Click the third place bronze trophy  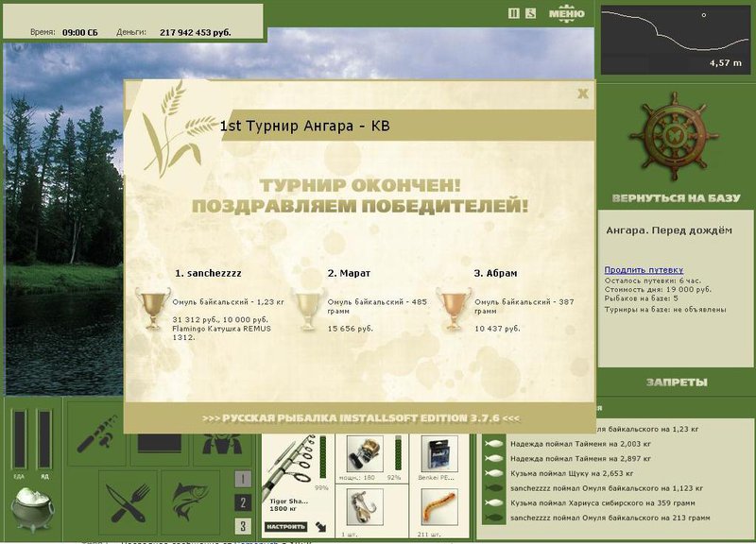coord(454,309)
